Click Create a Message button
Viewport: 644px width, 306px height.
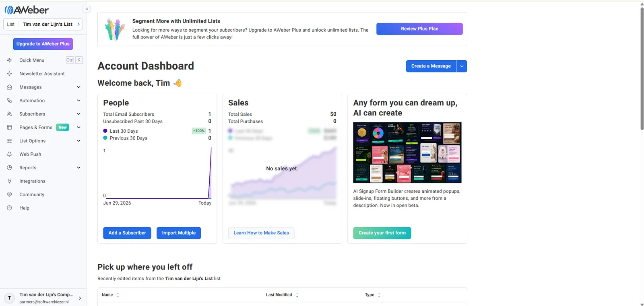point(431,66)
